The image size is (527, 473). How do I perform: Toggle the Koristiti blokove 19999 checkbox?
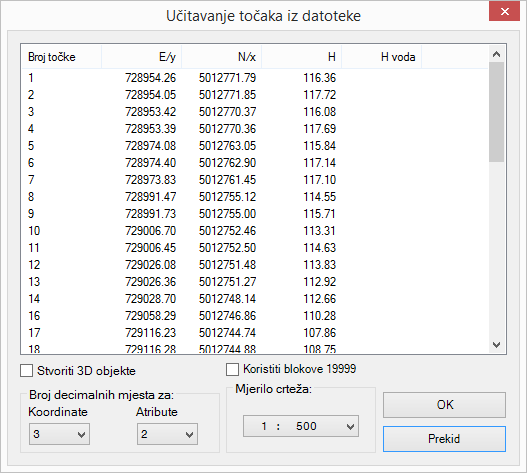click(x=232, y=369)
